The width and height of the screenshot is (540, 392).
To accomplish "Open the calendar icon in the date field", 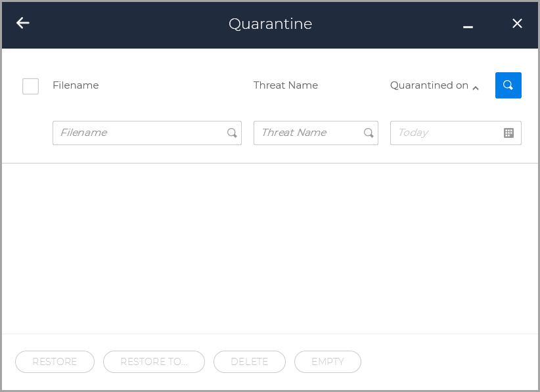I will (x=508, y=133).
